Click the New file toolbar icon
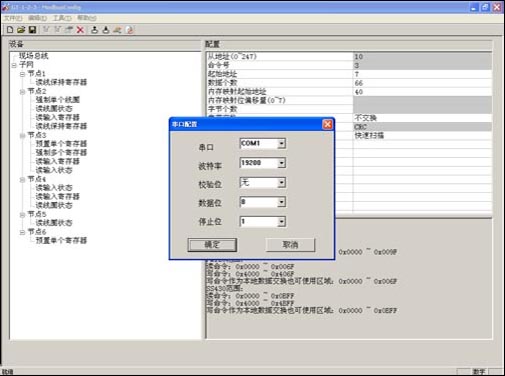Image resolution: width=505 pixels, height=376 pixels. [10, 30]
